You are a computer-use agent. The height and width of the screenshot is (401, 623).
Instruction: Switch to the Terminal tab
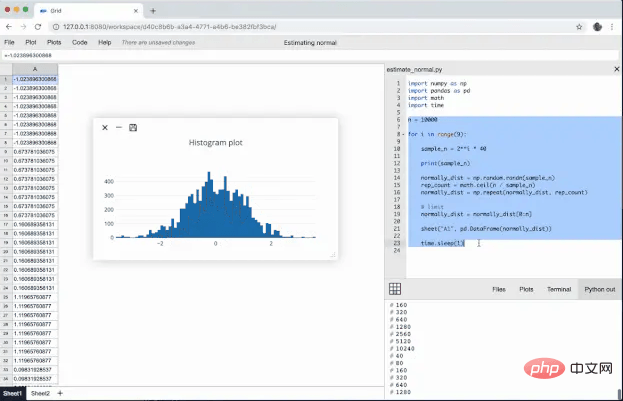point(559,289)
